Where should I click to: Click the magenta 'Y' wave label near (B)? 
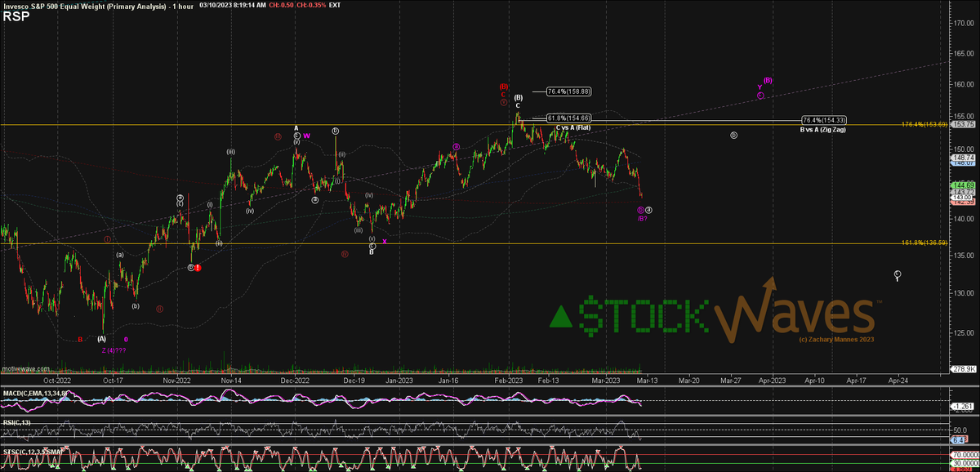[x=759, y=87]
